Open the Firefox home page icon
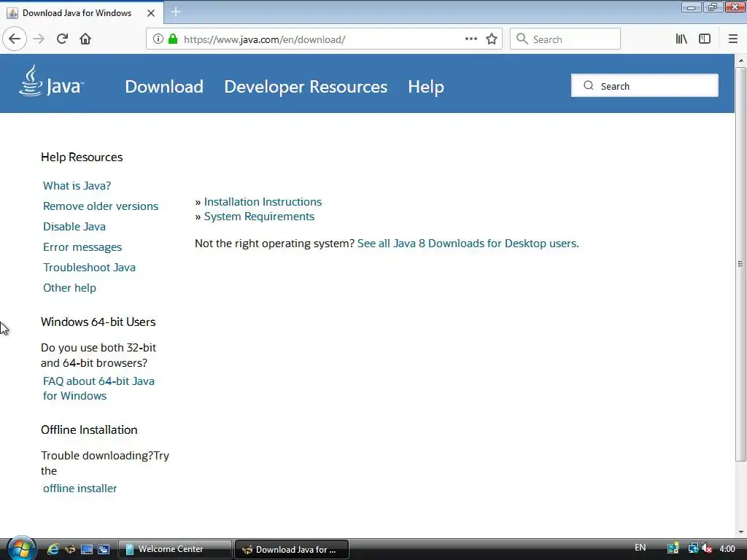The width and height of the screenshot is (747, 560). click(x=85, y=39)
